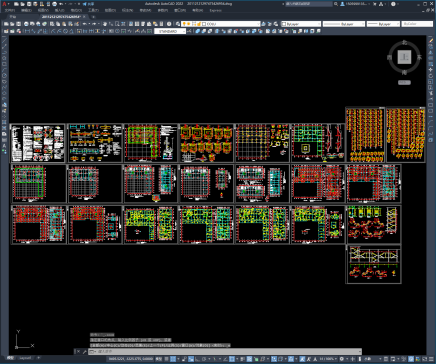Screen dimensions: 436x364
Task: Toggle object snap in status bar
Action: (232, 359)
